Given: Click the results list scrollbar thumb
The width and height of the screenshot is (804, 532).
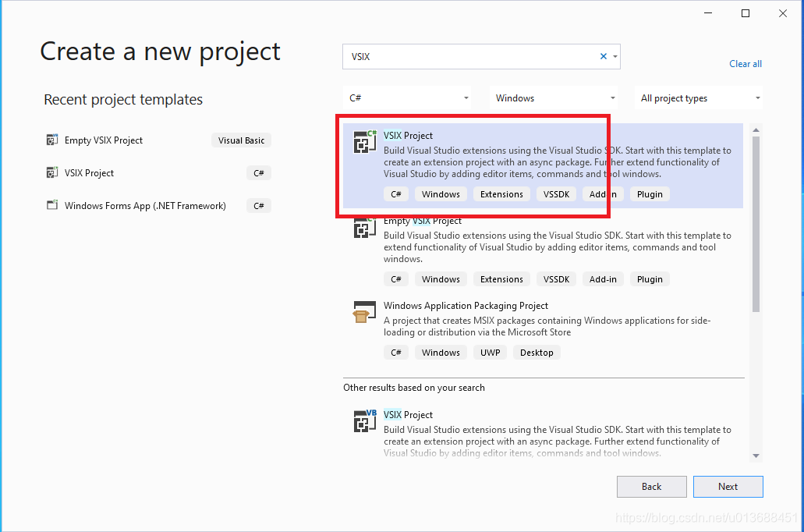Looking at the screenshot, I should [x=756, y=224].
